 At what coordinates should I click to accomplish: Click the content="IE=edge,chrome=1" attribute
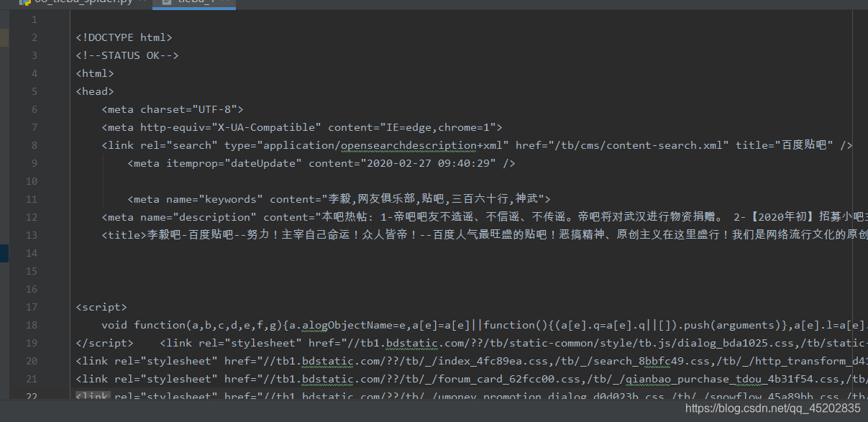click(412, 127)
